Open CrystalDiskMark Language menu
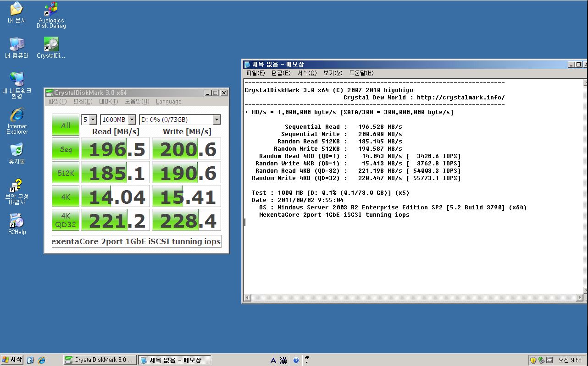 [x=168, y=102]
